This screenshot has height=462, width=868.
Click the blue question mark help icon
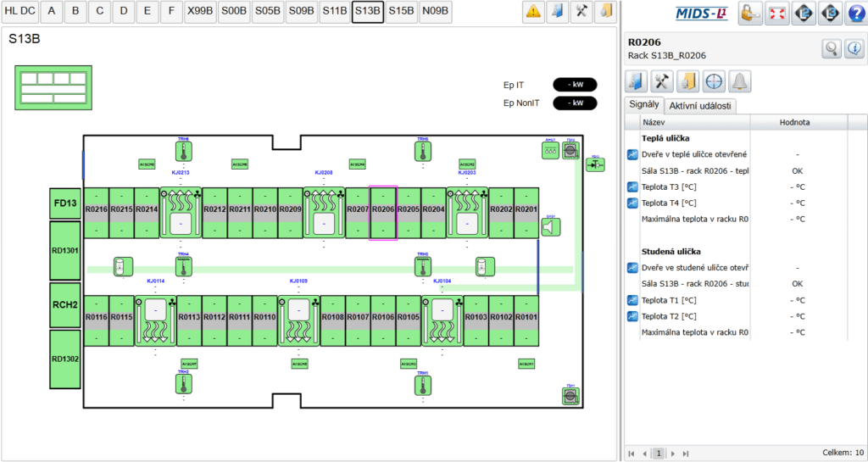click(x=855, y=13)
